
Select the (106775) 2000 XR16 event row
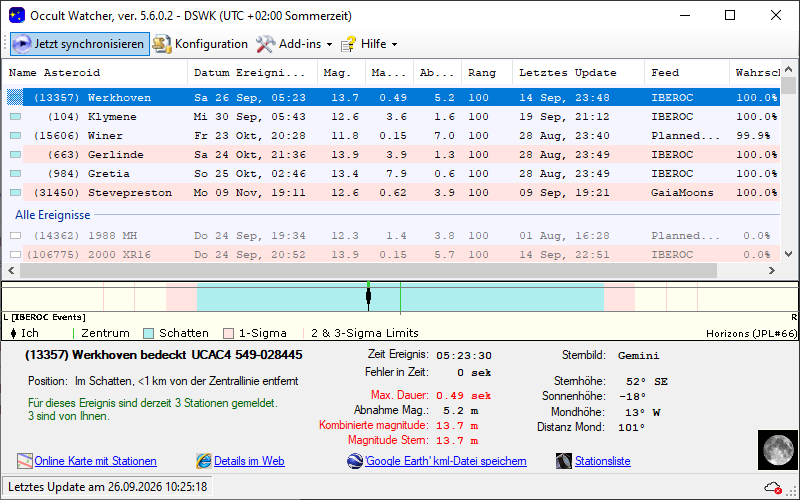pos(393,255)
